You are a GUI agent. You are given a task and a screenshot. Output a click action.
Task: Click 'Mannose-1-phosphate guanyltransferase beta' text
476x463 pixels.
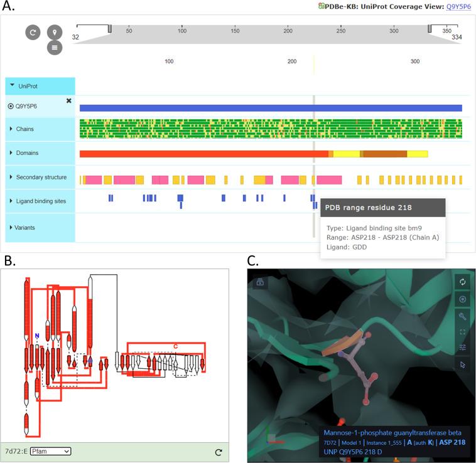(x=392, y=433)
